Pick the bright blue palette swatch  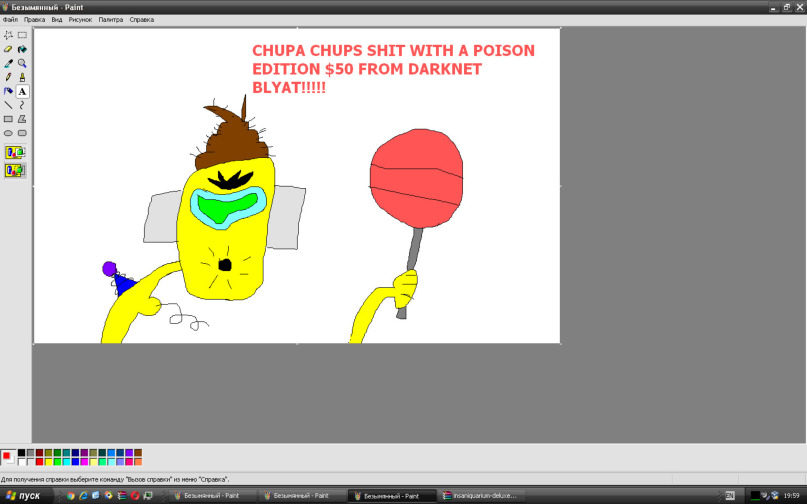point(75,462)
